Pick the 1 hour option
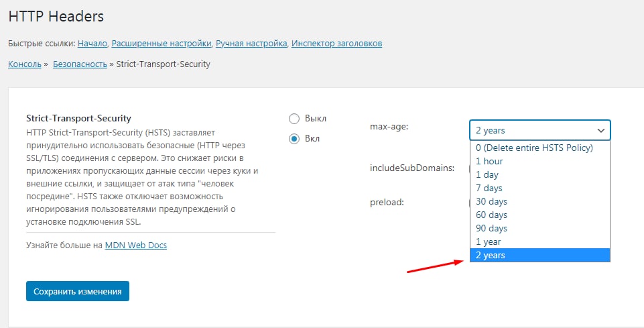The width and height of the screenshot is (644, 328). click(x=489, y=161)
